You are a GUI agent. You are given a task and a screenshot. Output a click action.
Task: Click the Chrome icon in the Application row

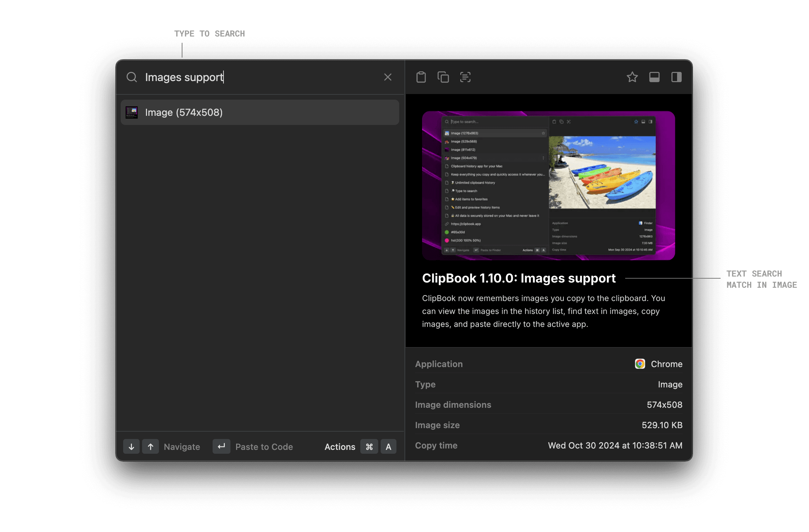click(640, 364)
